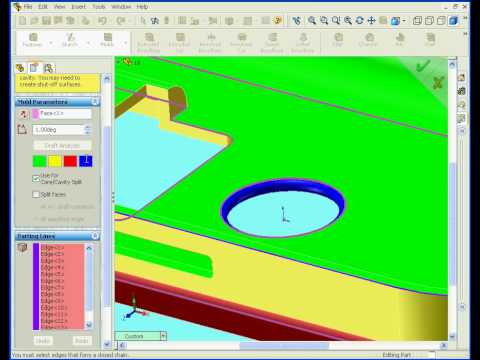The height and width of the screenshot is (360, 480).
Task: Select the Pan (four-arrow) tool
Action: 371,21
